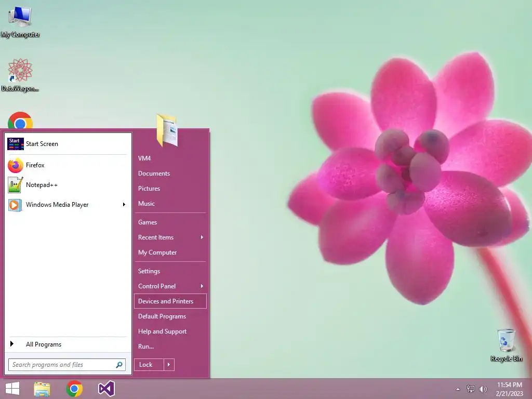Click the network icon in system tray

point(471,389)
